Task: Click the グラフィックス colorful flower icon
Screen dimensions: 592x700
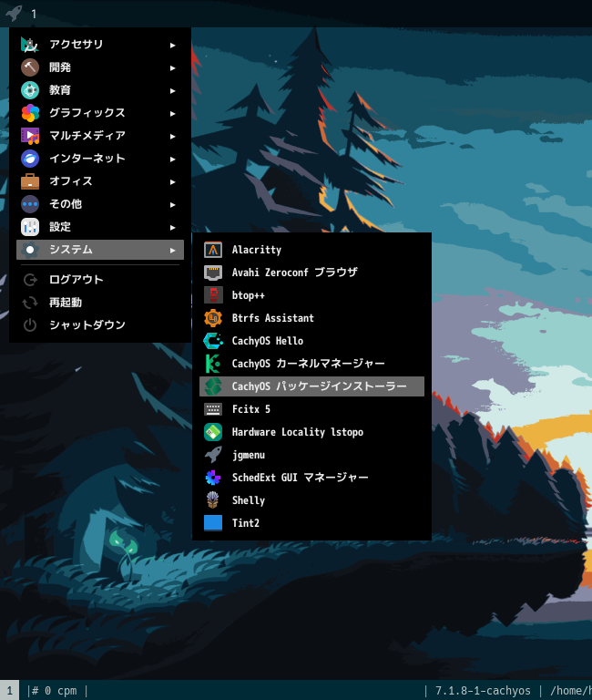Action: coord(30,113)
